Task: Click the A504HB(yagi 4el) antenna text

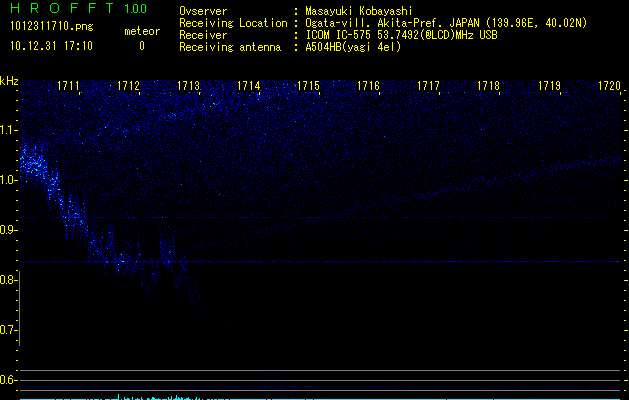Action: (x=353, y=47)
